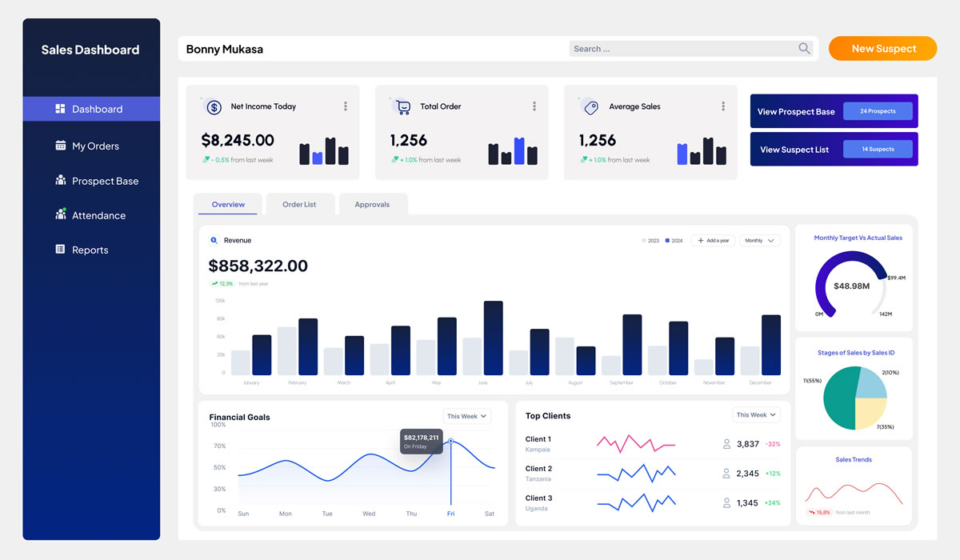Toggle the 2024 legend series

[x=674, y=241]
